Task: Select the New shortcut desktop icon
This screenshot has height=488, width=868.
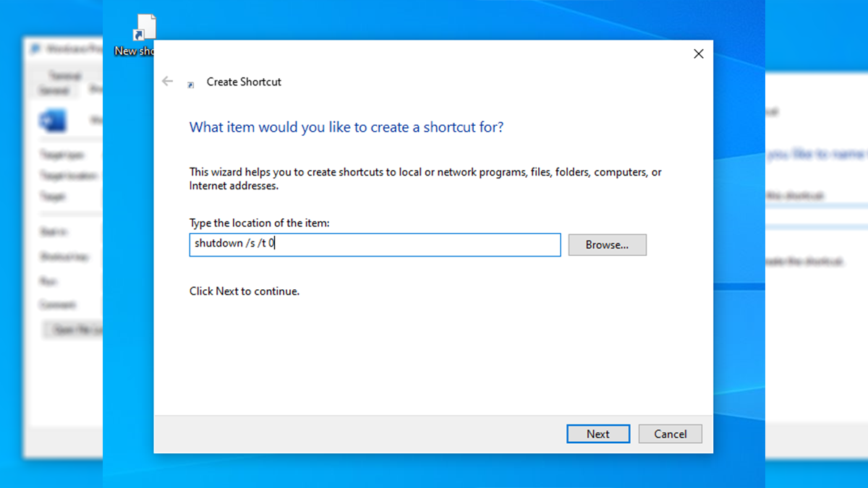Action: tap(145, 27)
